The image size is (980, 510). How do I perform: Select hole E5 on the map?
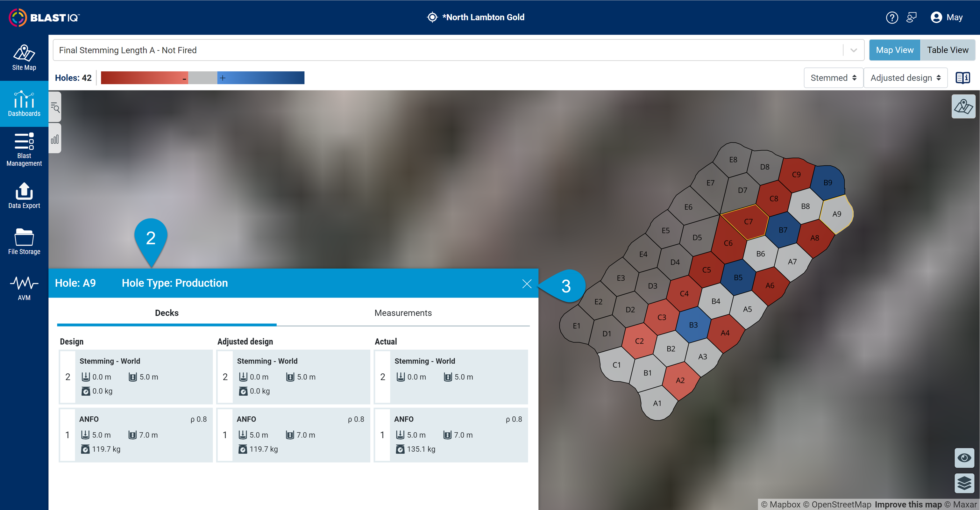point(665,231)
